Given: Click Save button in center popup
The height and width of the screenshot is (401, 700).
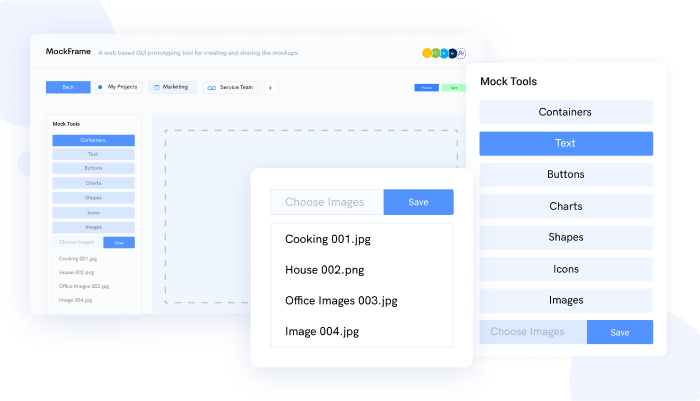Looking at the screenshot, I should pos(418,202).
